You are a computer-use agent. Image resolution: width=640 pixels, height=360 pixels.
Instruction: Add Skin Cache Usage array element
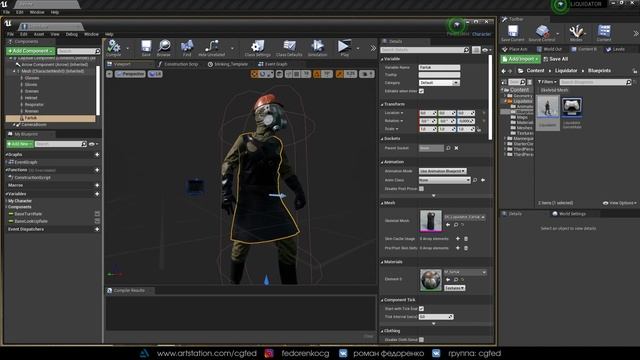[458, 239]
